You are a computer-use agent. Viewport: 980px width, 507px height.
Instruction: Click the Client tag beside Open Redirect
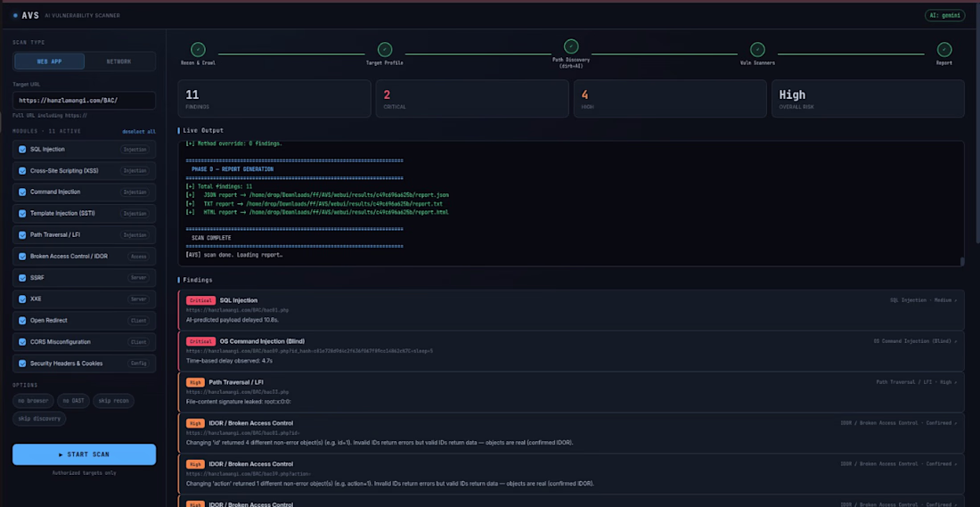pyautogui.click(x=138, y=321)
